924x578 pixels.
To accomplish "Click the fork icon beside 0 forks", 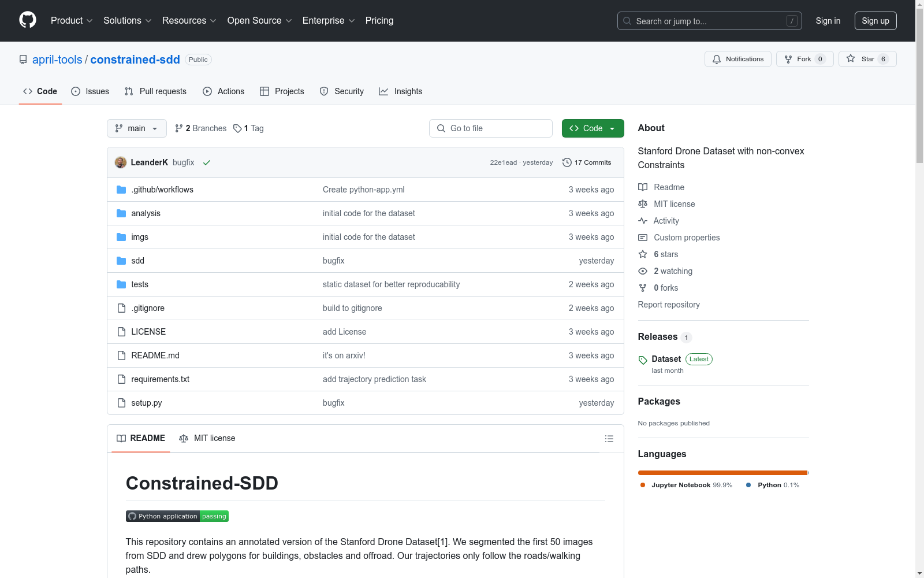I will click(643, 288).
